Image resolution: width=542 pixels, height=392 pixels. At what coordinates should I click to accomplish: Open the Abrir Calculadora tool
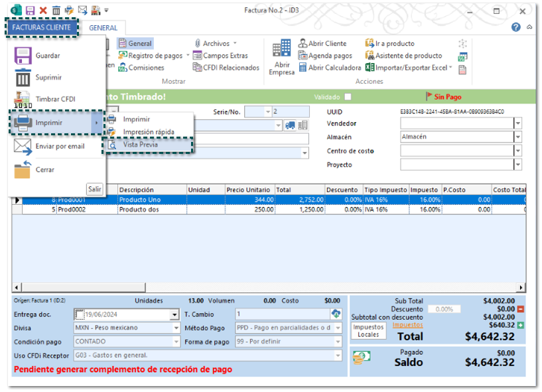(x=303, y=68)
